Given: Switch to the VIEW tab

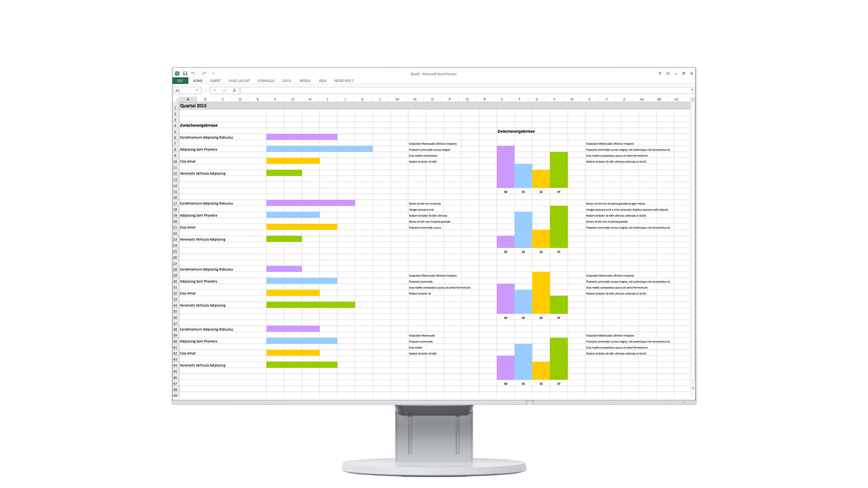Looking at the screenshot, I should tap(322, 81).
